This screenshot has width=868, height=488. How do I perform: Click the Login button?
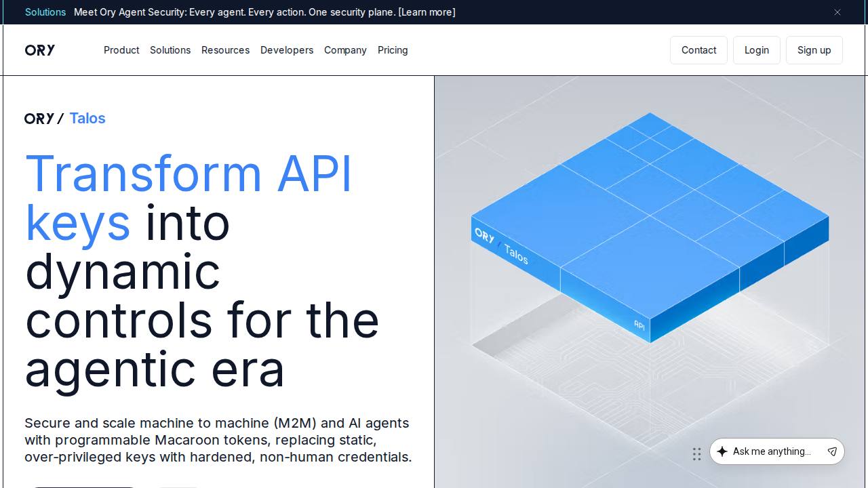point(757,50)
